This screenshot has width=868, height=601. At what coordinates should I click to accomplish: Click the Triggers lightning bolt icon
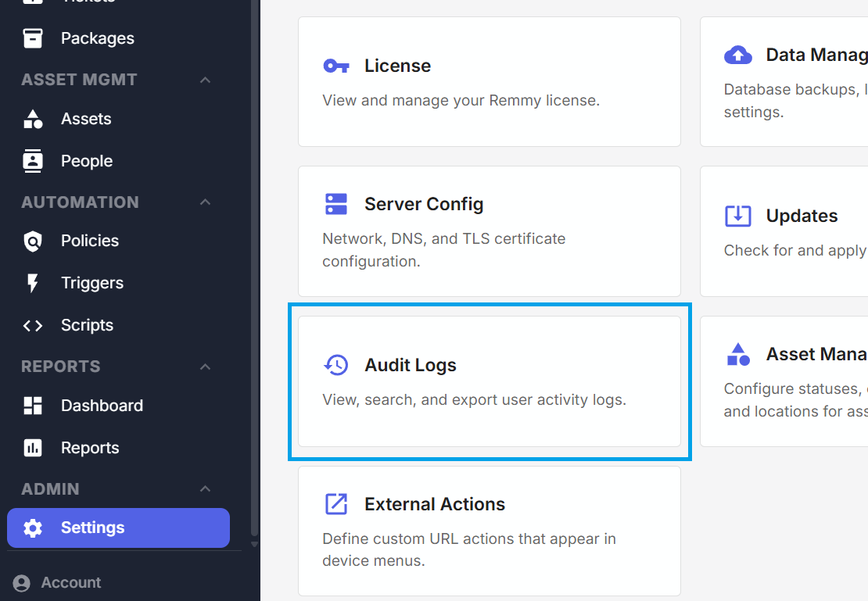click(x=32, y=282)
